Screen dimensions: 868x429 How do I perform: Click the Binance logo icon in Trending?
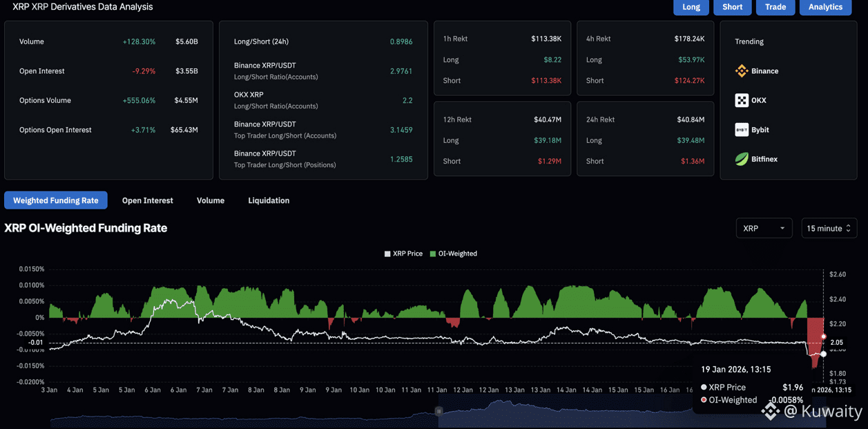pos(742,71)
